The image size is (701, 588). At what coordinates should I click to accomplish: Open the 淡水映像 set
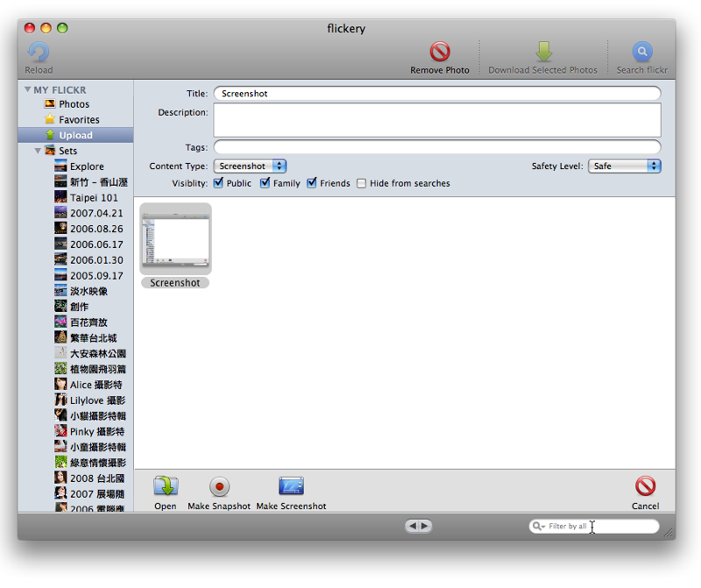pos(75,292)
